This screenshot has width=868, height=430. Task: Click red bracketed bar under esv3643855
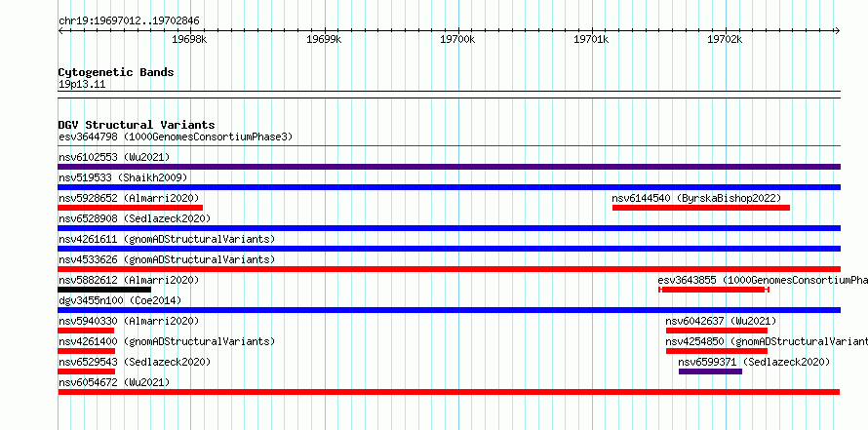click(714, 290)
